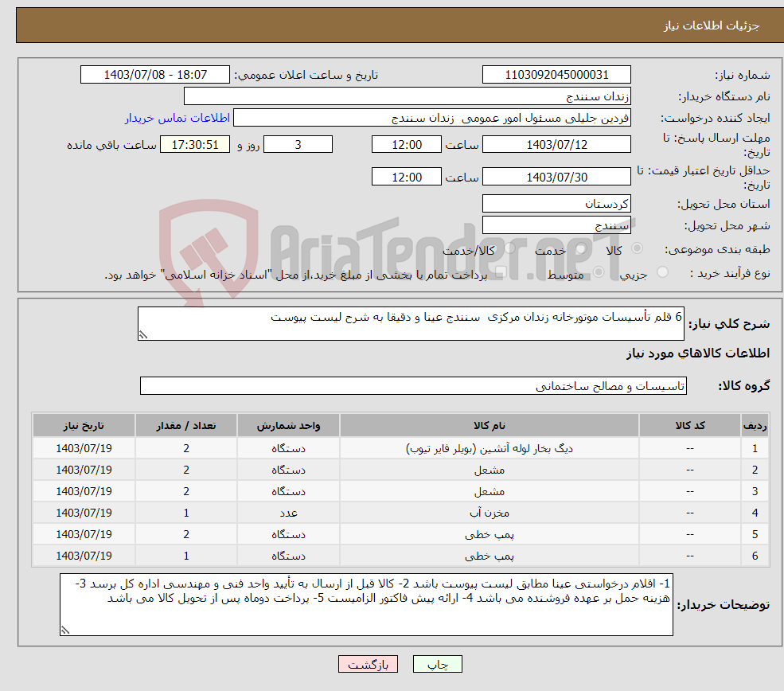Click the نام کالا column header
Screen dimensions: 784x691
pyautogui.click(x=490, y=425)
